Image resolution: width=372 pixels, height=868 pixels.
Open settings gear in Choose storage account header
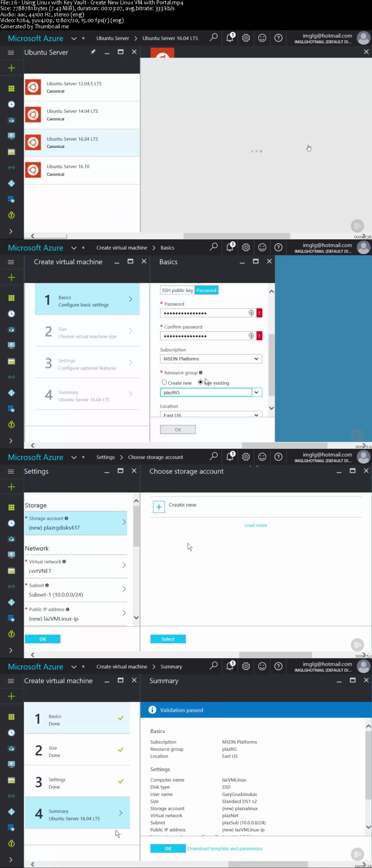tap(246, 457)
